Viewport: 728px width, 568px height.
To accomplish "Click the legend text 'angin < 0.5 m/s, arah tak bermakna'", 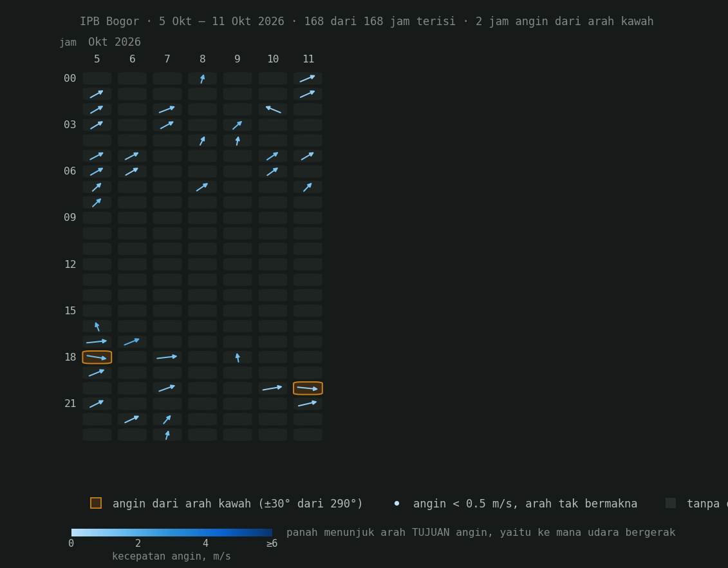I will [x=525, y=504].
